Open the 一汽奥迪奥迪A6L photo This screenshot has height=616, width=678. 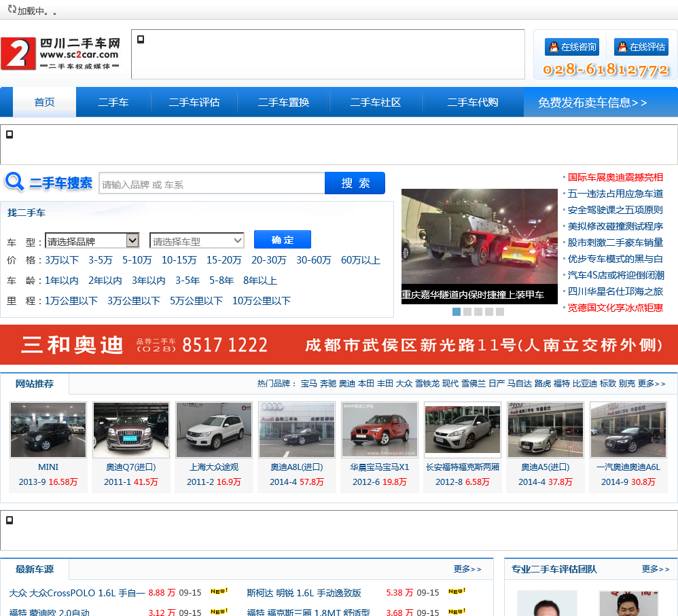(x=628, y=430)
